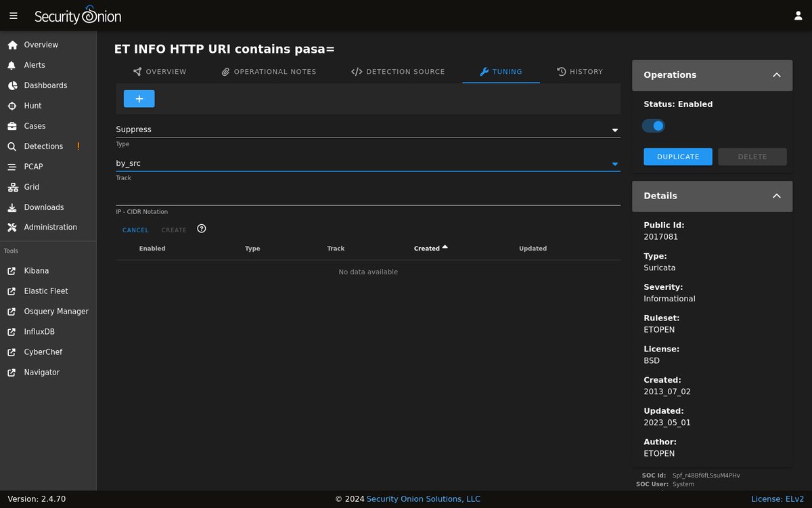Open the Security Onion Solutions, LLC link
This screenshot has width=812, height=508.
tap(424, 499)
